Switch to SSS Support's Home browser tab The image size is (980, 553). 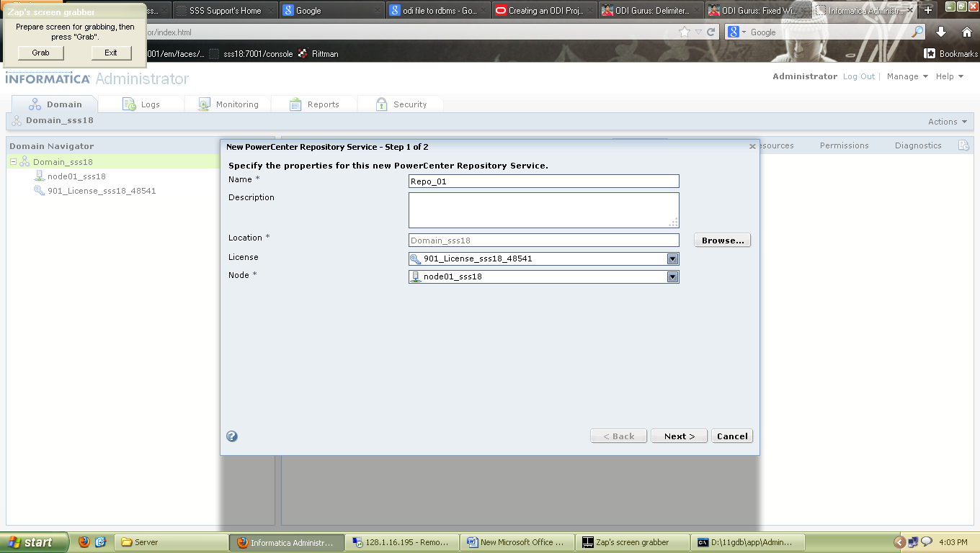click(x=225, y=10)
